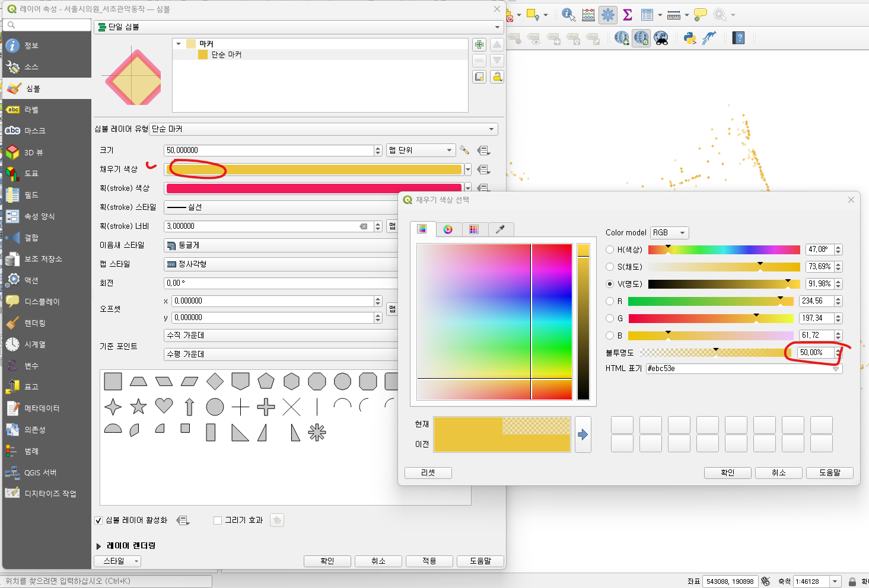This screenshot has width=869, height=588.
Task: Select the heart marker shape
Action: (x=164, y=406)
